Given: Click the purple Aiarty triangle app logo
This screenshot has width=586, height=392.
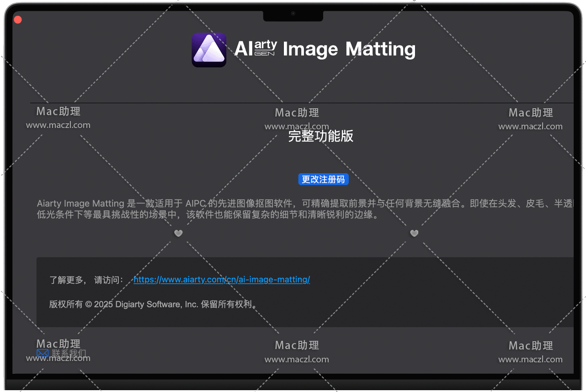Looking at the screenshot, I should (209, 50).
